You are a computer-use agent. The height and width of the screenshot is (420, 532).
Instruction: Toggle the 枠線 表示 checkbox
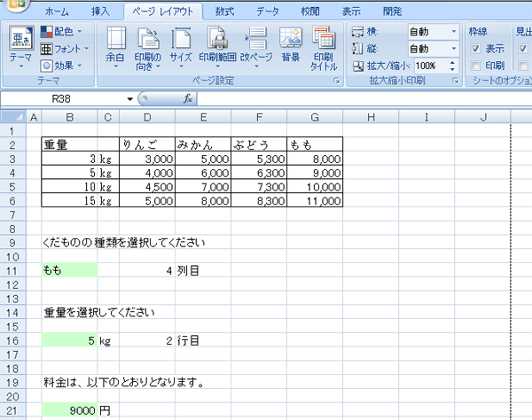click(476, 49)
